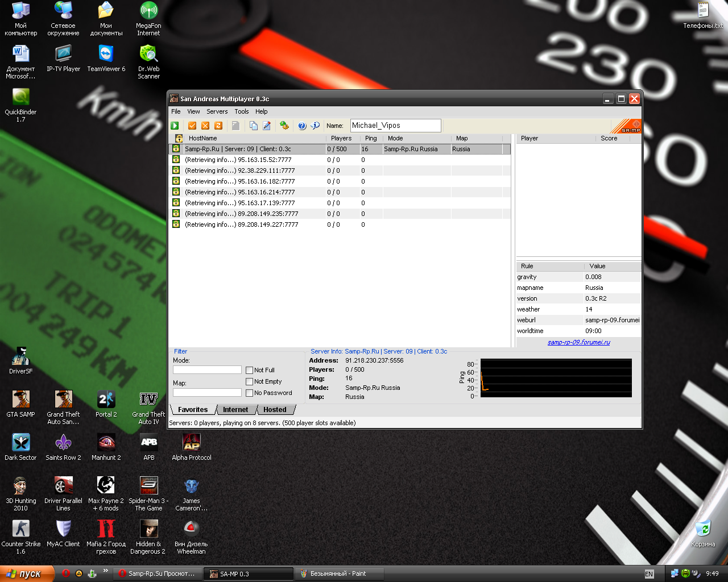Click the Map filter input field

pos(207,393)
